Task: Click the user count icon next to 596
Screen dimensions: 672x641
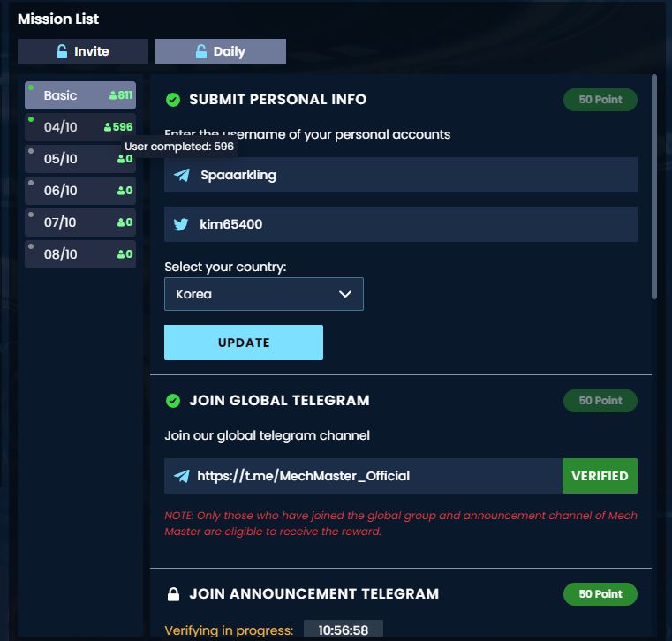Action: 108,127
